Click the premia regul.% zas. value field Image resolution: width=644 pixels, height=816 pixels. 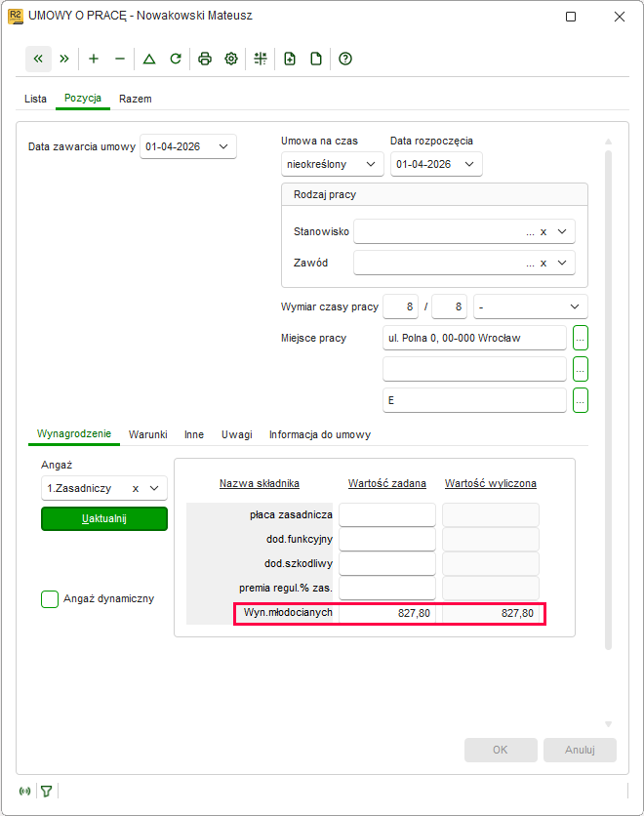click(387, 589)
